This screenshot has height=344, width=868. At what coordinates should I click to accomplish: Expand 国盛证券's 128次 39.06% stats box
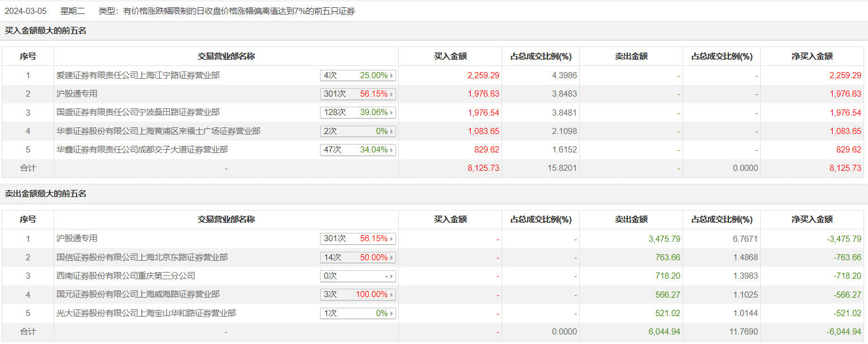click(x=392, y=113)
